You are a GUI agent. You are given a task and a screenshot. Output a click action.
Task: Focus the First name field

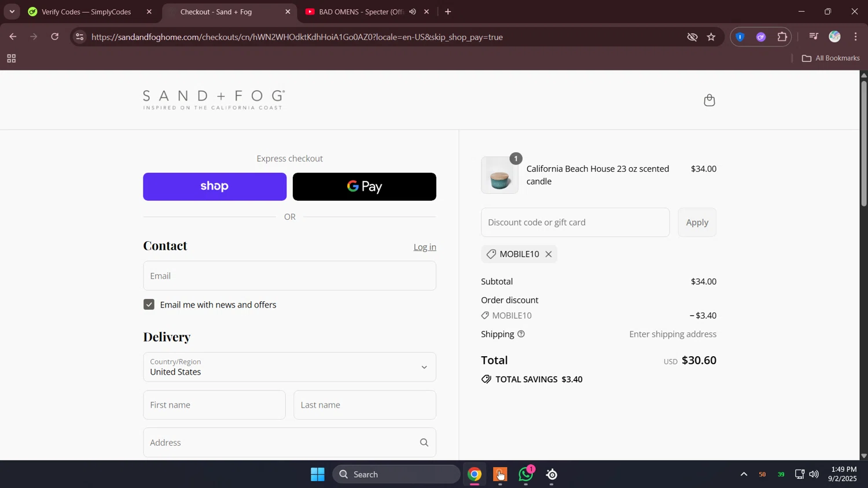click(x=214, y=405)
